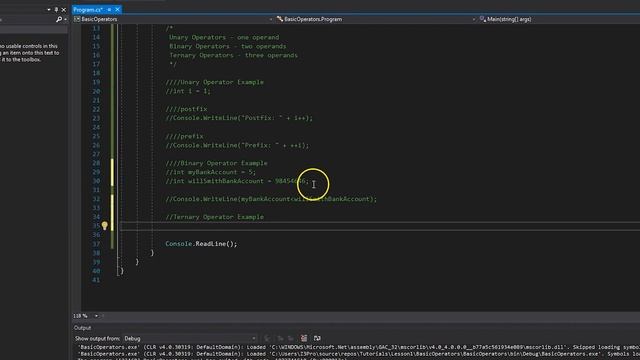
Task: Click line number 37 in the margin
Action: point(96,244)
